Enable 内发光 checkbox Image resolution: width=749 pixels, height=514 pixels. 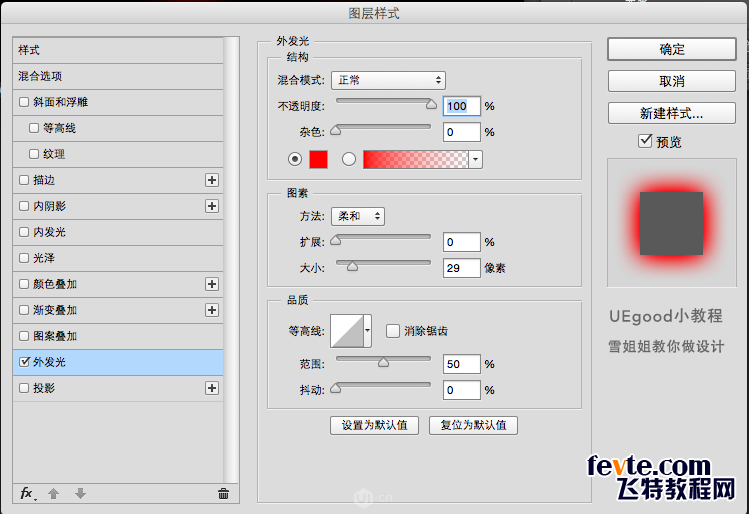pyautogui.click(x=24, y=232)
